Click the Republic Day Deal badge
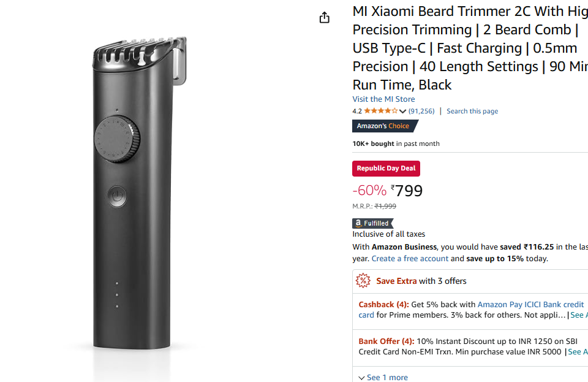This screenshot has height=382, width=588. click(x=386, y=169)
